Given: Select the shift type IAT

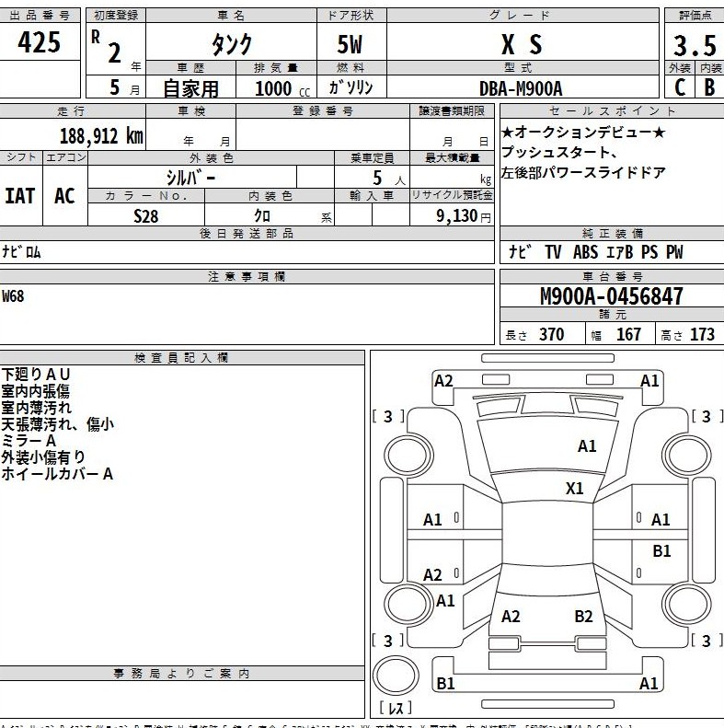Looking at the screenshot, I should pyautogui.click(x=20, y=195).
